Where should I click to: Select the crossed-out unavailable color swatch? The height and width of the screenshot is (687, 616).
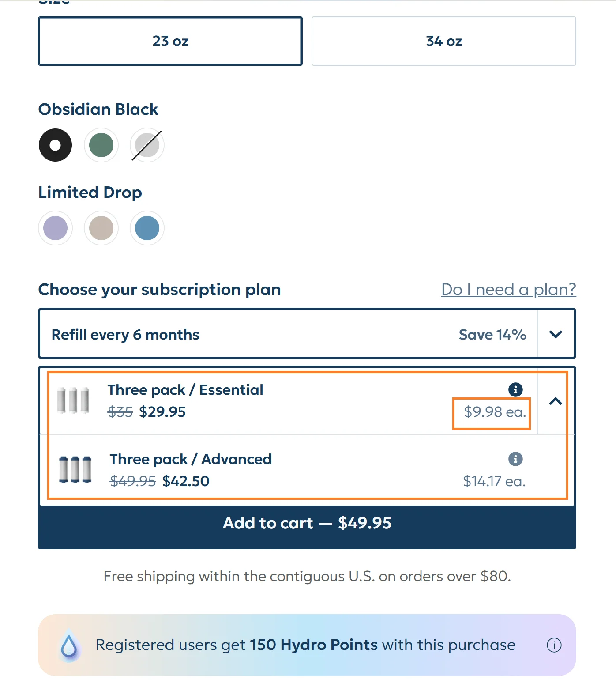pyautogui.click(x=147, y=145)
